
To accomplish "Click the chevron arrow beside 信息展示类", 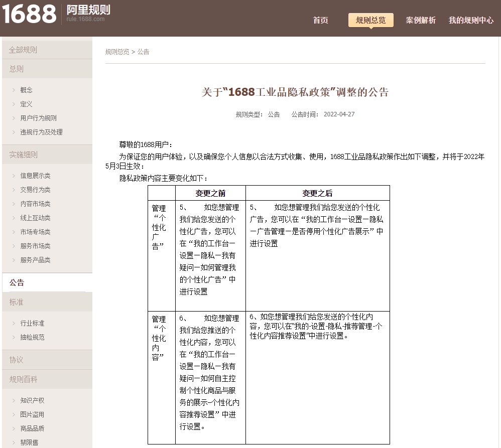I will (x=14, y=176).
